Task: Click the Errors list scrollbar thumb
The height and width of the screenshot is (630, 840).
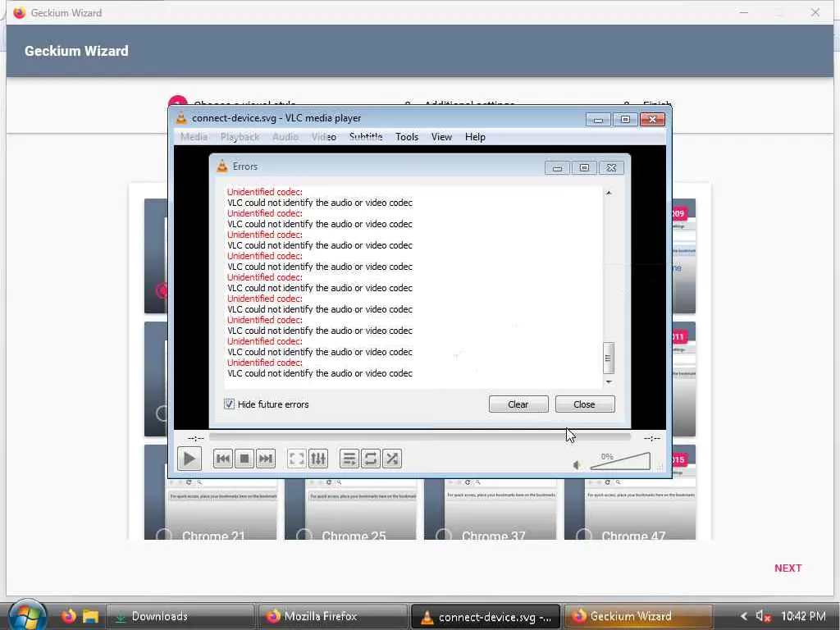Action: coord(609,358)
